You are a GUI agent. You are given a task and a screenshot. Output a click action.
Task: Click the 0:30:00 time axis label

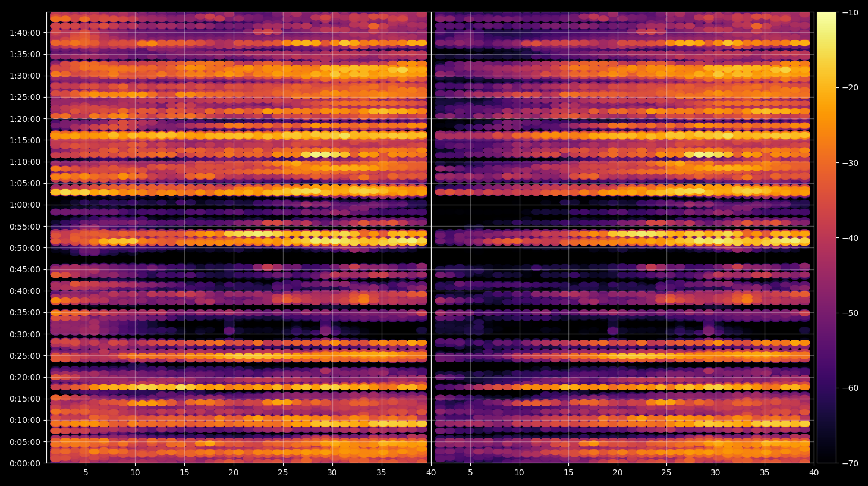point(25,334)
